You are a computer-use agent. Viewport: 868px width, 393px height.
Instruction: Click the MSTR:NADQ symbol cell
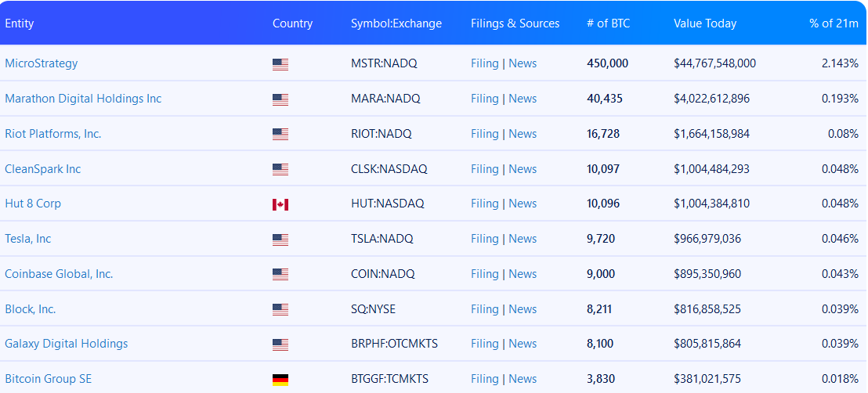384,63
